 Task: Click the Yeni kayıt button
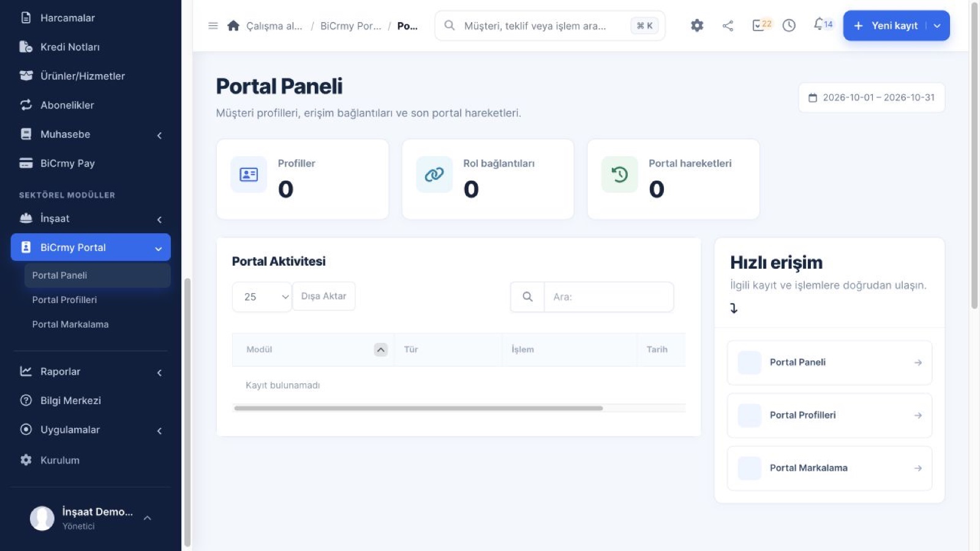[886, 26]
